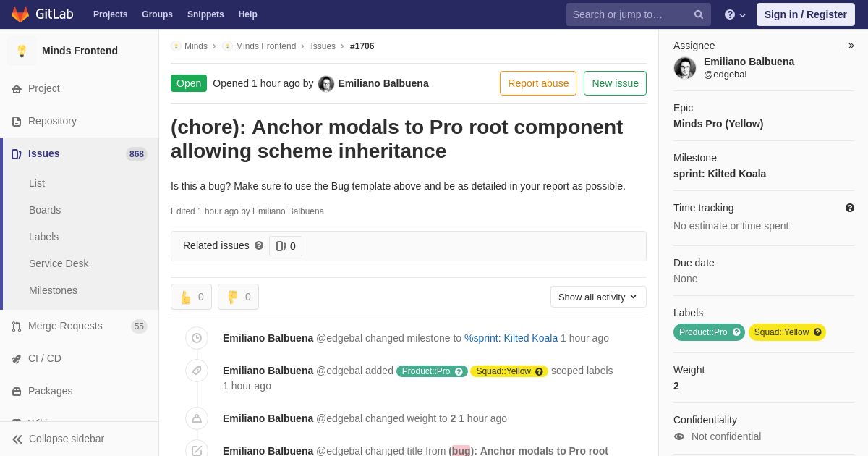Click Emiliano Balbuena author name link

click(x=383, y=83)
